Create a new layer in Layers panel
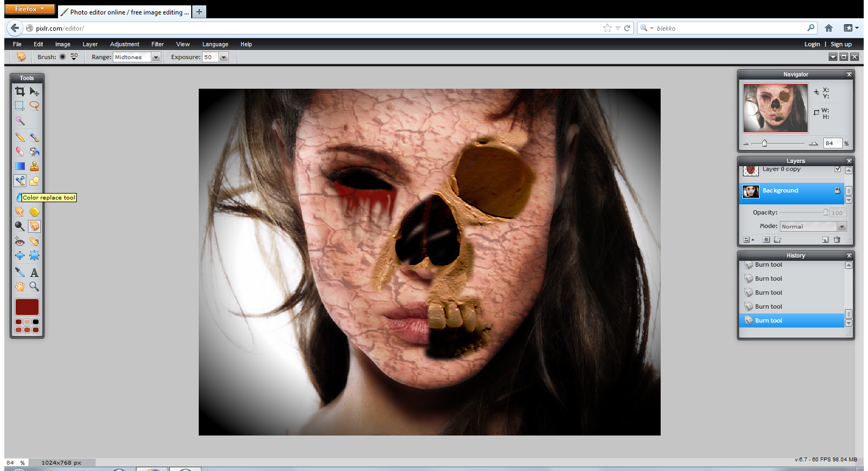The image size is (868, 471). (826, 240)
